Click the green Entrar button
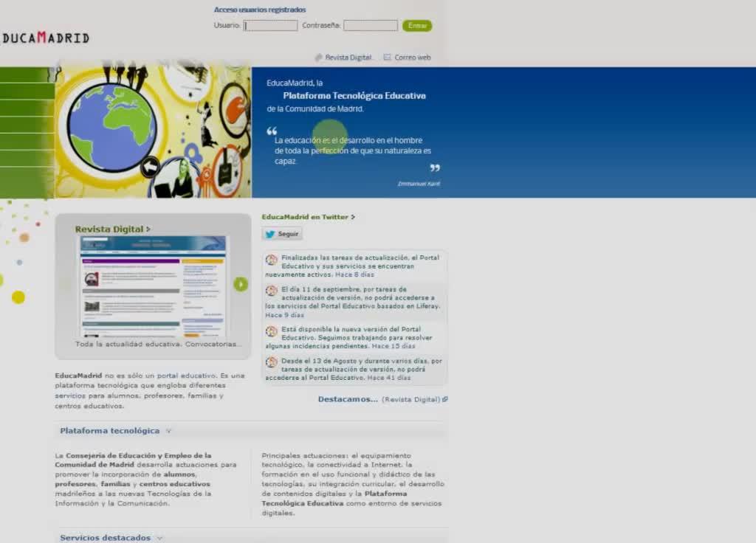 click(x=417, y=26)
